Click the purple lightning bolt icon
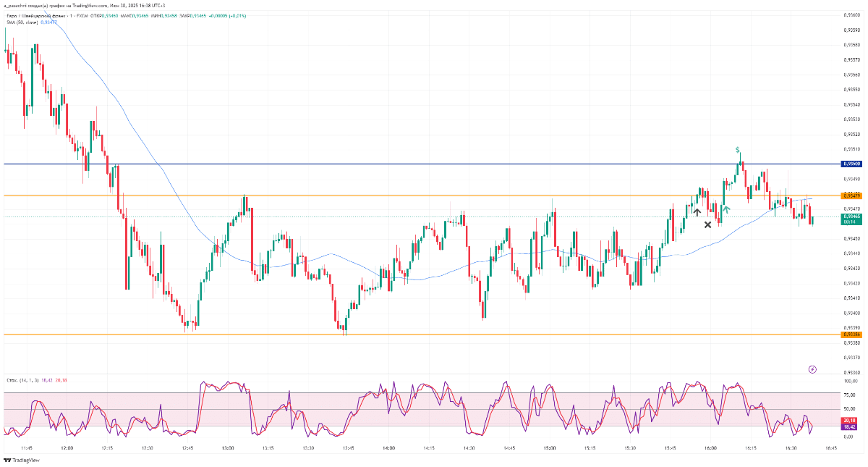 point(812,369)
